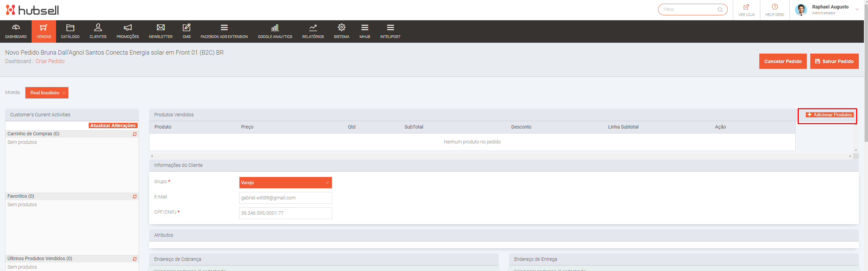Refresh the Carrinho de Compras section
868x271 pixels.
tap(135, 134)
